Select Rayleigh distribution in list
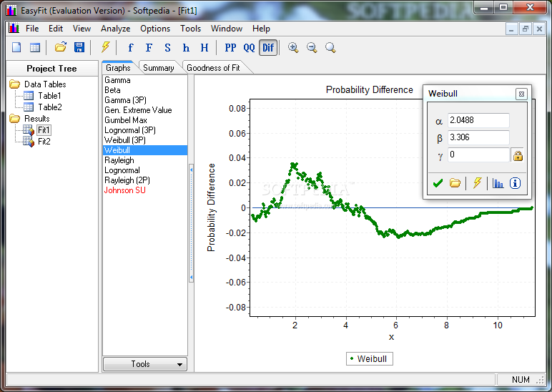The height and width of the screenshot is (392, 552). 145,160
